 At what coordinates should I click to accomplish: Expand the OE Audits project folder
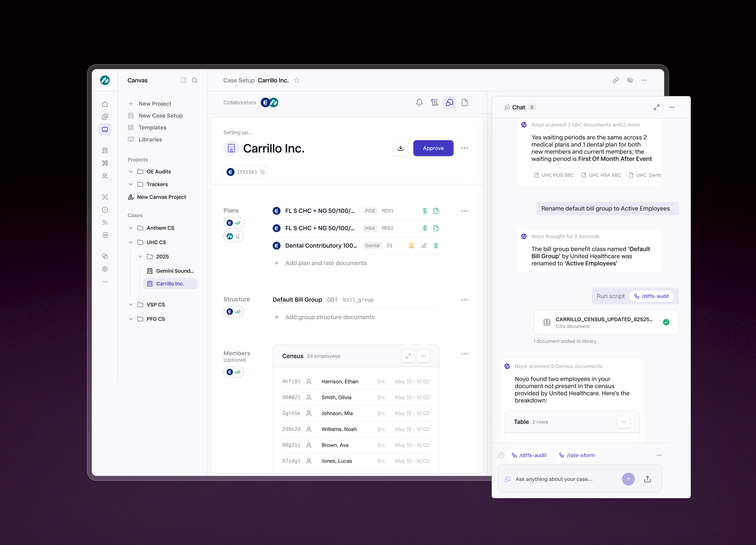(131, 172)
